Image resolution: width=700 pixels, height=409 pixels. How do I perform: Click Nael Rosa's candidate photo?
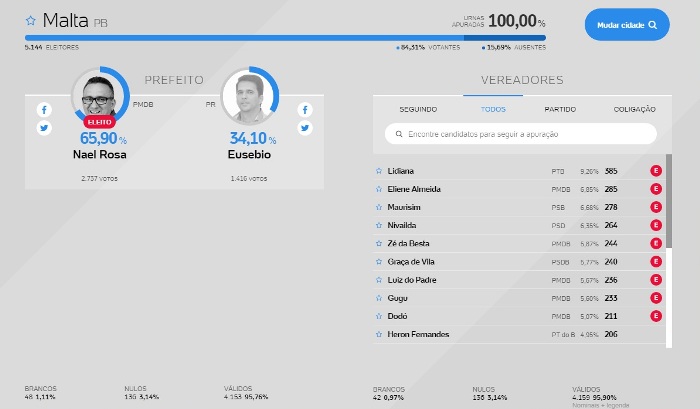pos(98,96)
